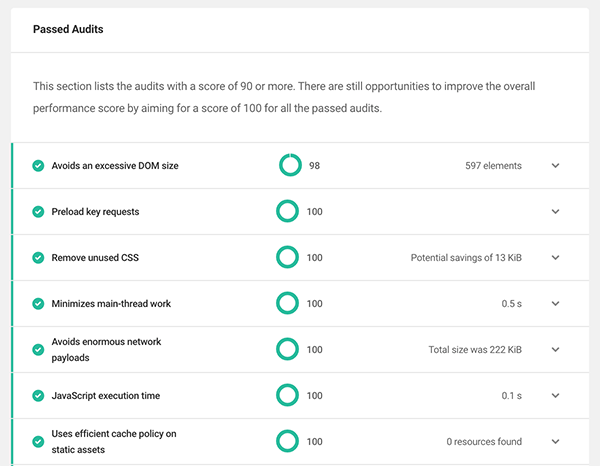
Task: Expand the Avoids an excessive DOM size audit chevron
Action: coord(556,166)
